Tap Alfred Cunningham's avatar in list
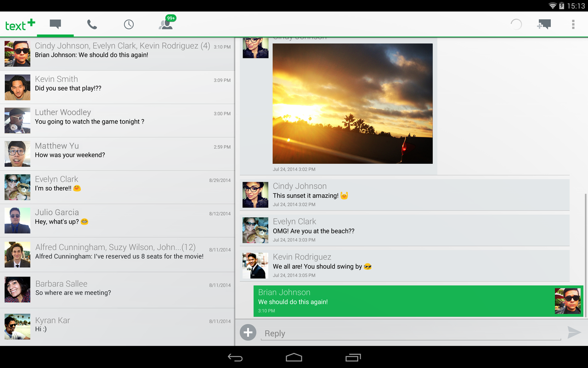 [17, 255]
